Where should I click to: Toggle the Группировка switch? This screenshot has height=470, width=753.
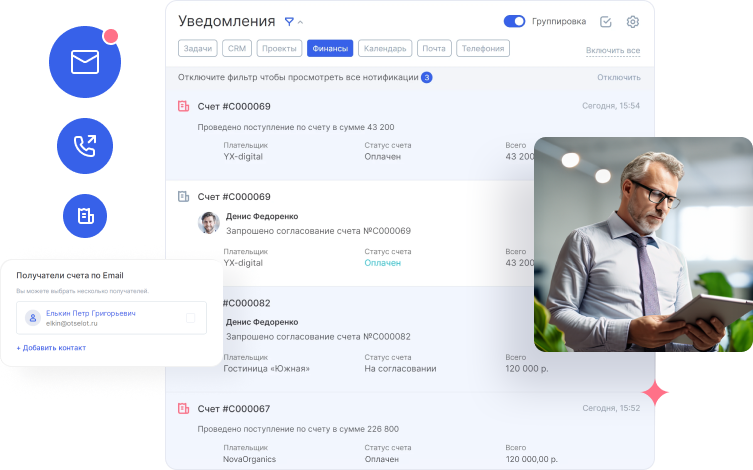(514, 21)
